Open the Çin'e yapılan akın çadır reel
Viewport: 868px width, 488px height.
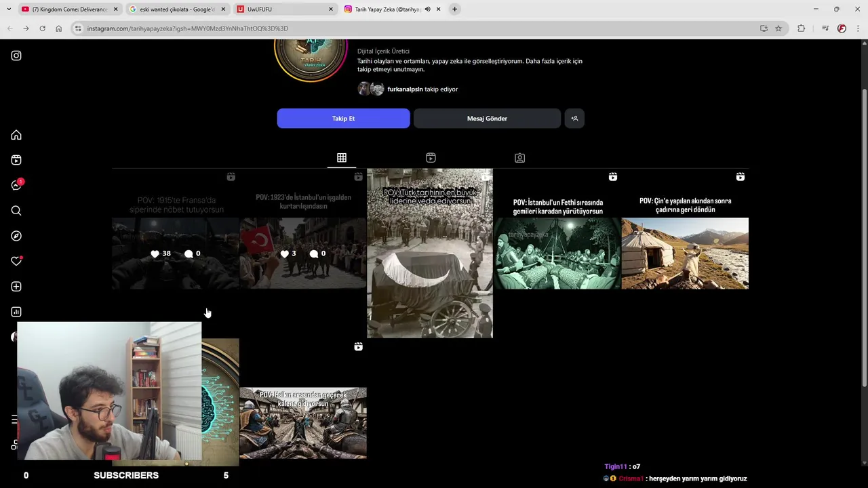tap(685, 253)
